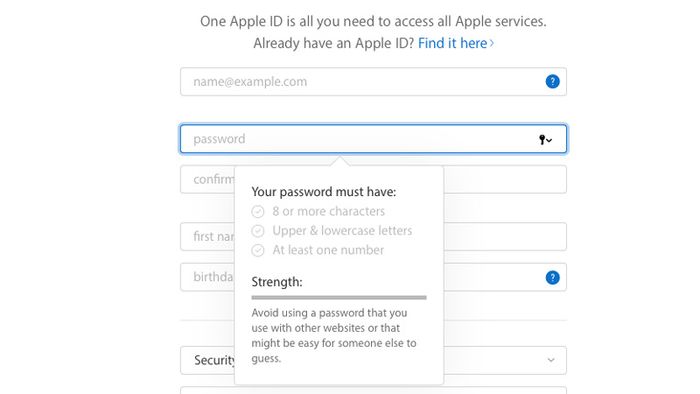
Task: Click the 'Upper & lowercase letters' checkmark
Action: point(258,231)
